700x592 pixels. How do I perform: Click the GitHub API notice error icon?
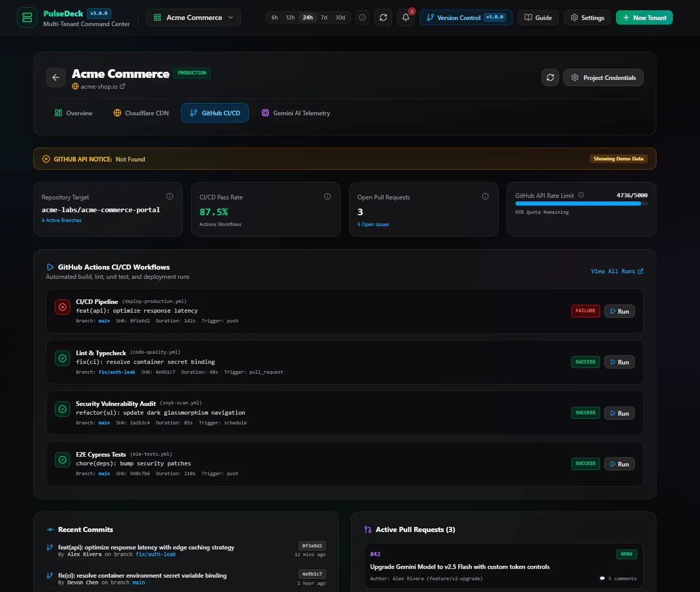(x=46, y=159)
